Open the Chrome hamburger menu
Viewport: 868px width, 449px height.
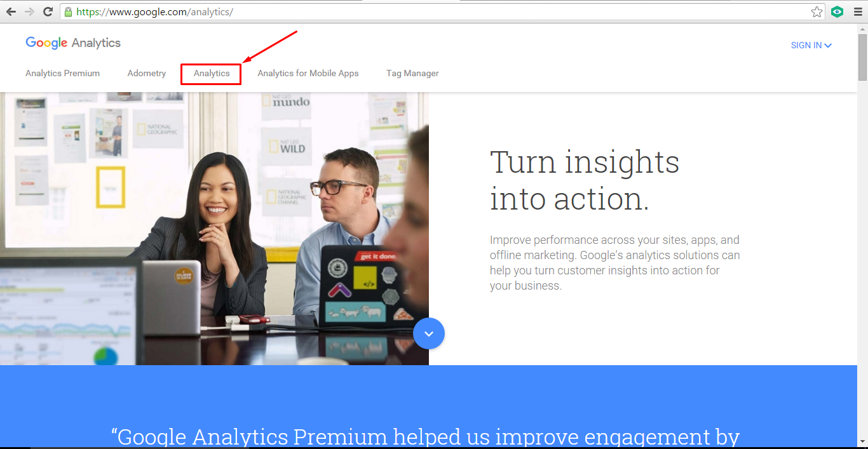pos(857,11)
